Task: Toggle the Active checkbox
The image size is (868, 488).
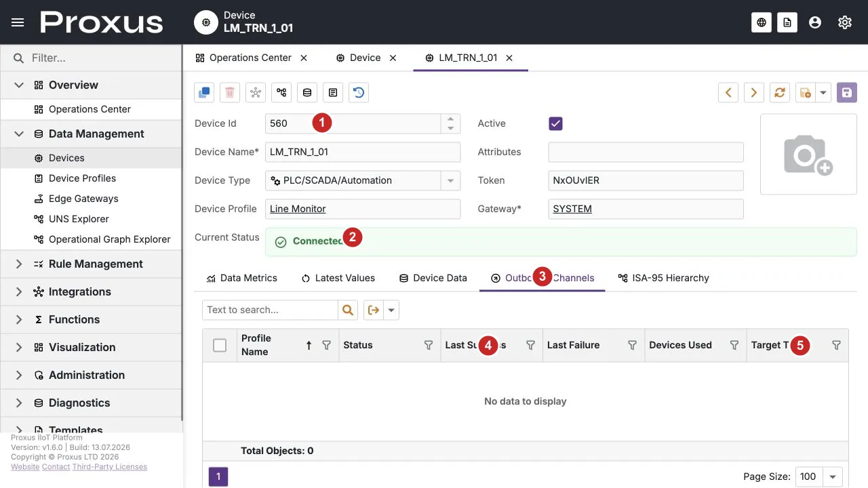Action: tap(555, 123)
